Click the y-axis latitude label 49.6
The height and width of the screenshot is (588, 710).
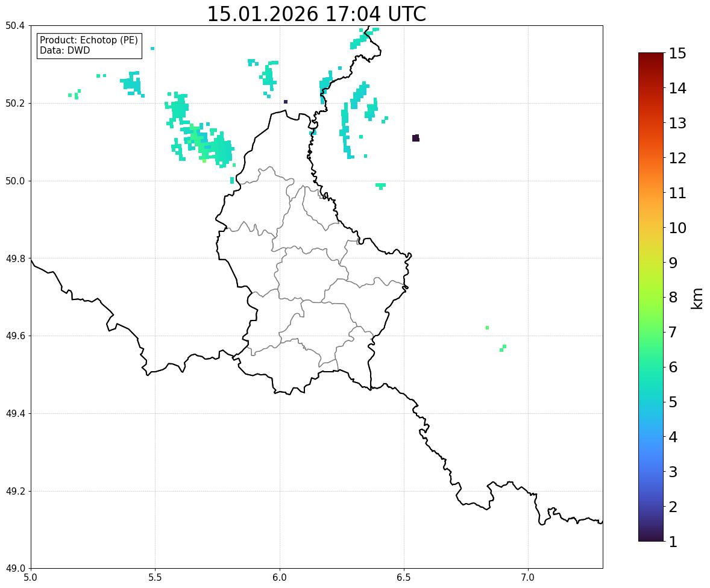pyautogui.click(x=15, y=336)
